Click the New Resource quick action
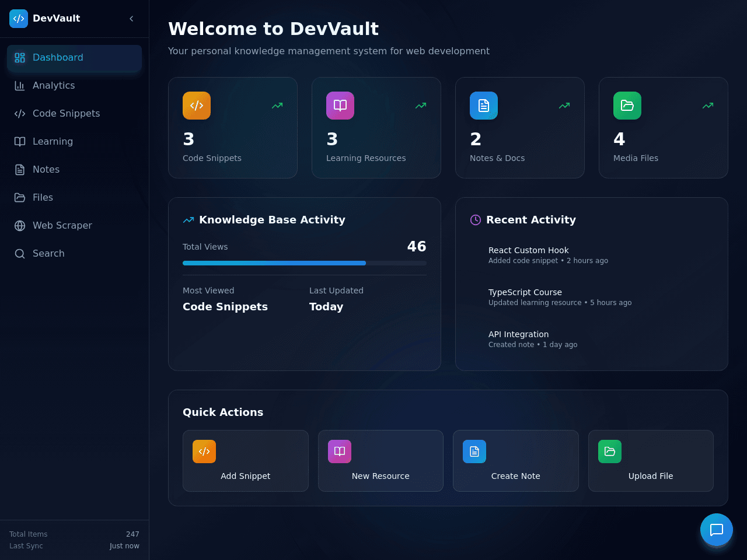Screen dimensions: 747x560 pos(381,461)
